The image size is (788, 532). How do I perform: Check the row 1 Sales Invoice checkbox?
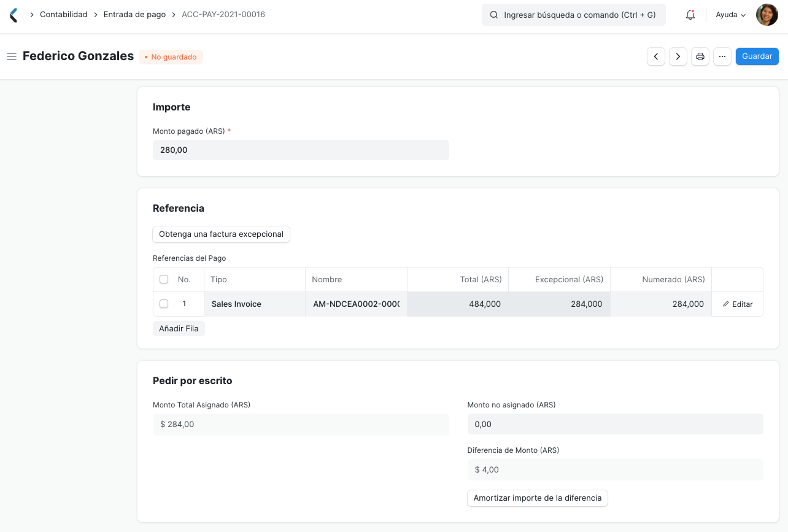point(164,304)
